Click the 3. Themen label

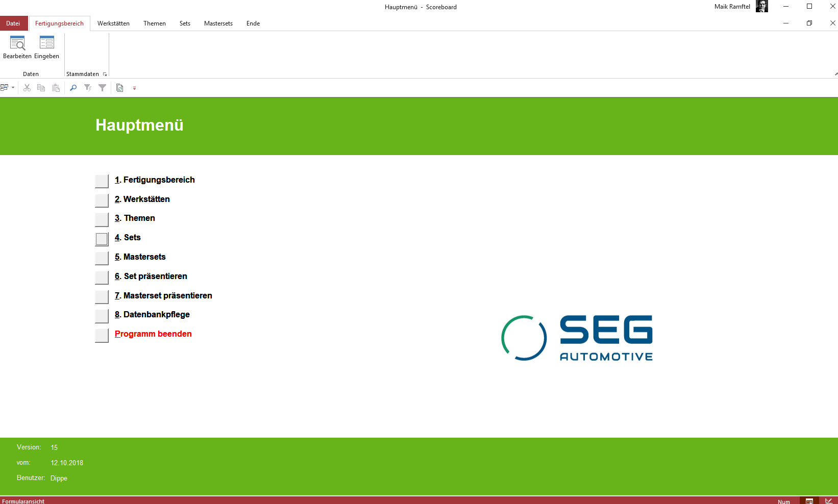135,218
